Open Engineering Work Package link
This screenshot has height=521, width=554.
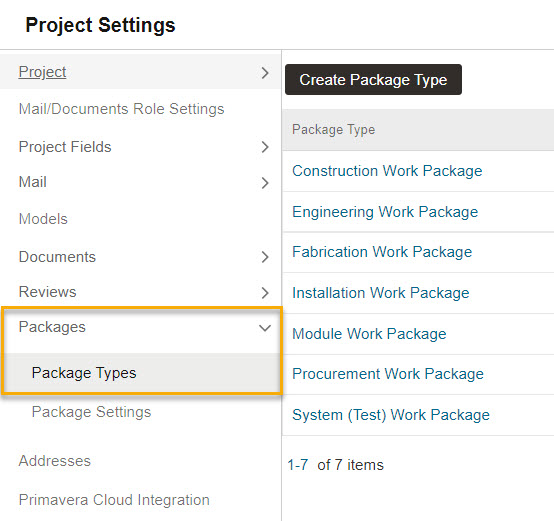[x=385, y=212]
